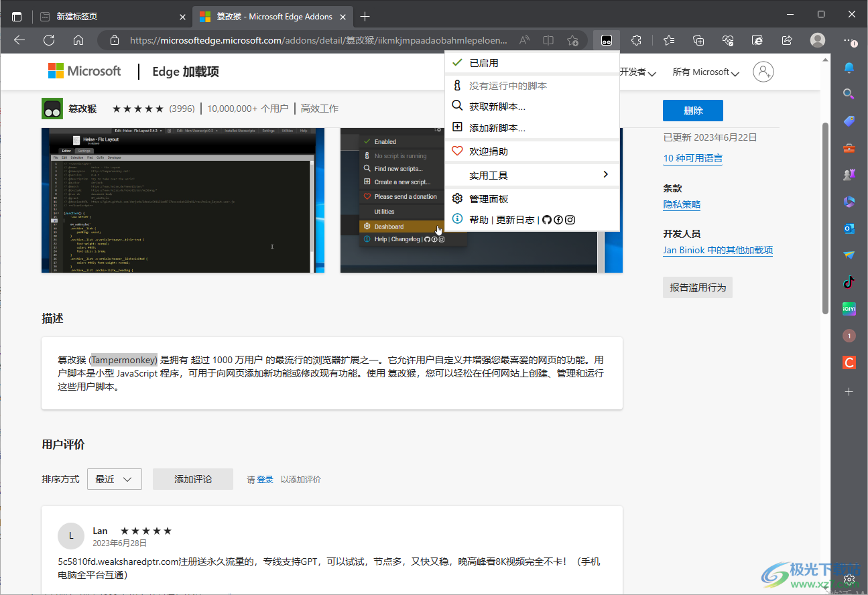
Task: Open sidebar Shopping tag icon
Action: pyautogui.click(x=849, y=121)
